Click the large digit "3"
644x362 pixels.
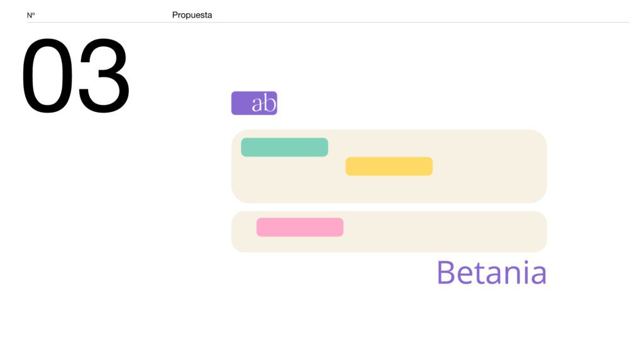point(104,75)
